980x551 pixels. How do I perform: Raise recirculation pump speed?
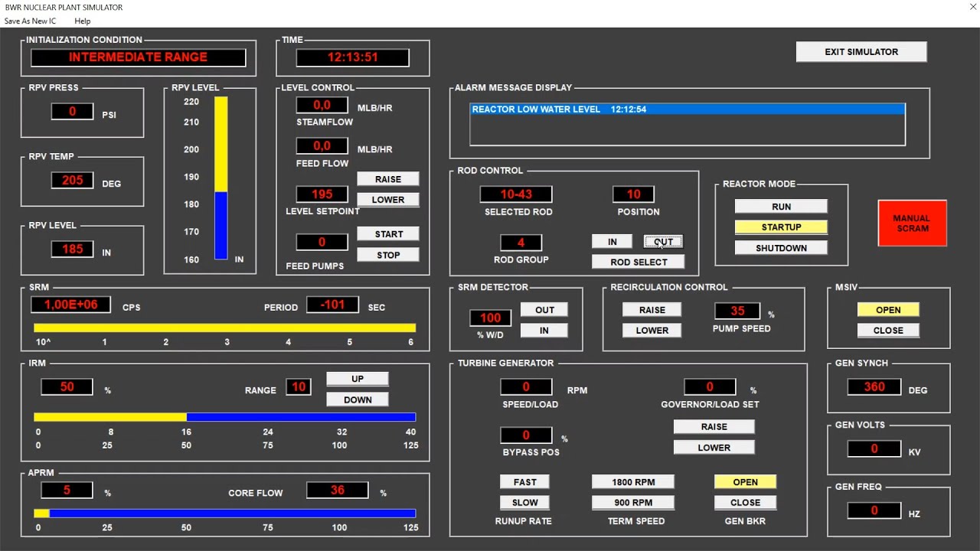click(x=652, y=310)
